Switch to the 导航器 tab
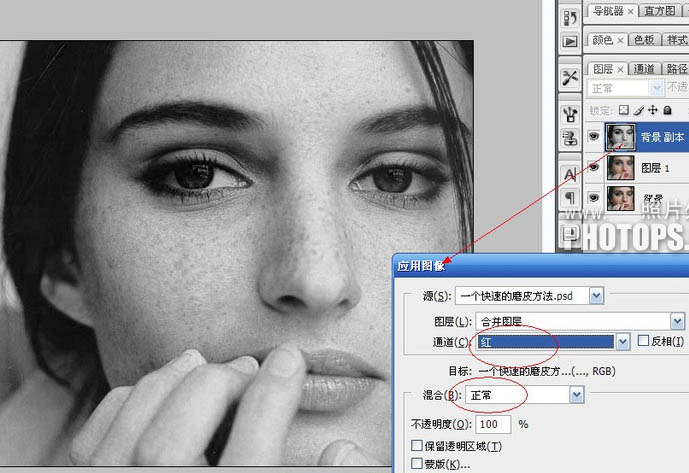Screen dimensions: 689x473 pyautogui.click(x=608, y=11)
